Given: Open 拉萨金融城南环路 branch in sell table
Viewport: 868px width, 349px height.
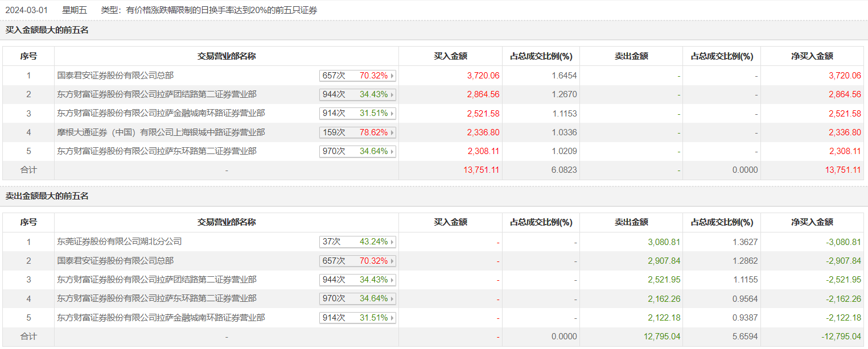Looking at the screenshot, I should (x=161, y=318).
